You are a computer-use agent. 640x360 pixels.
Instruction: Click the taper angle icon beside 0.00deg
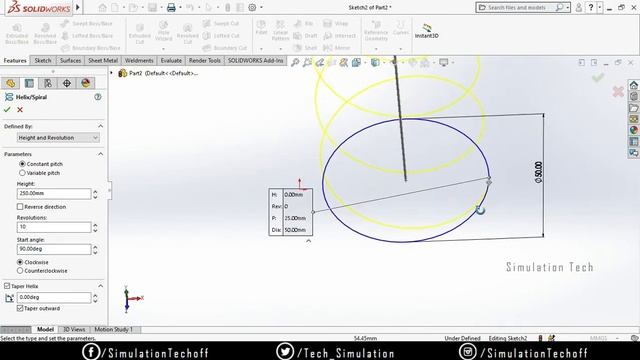pyautogui.click(x=9, y=298)
